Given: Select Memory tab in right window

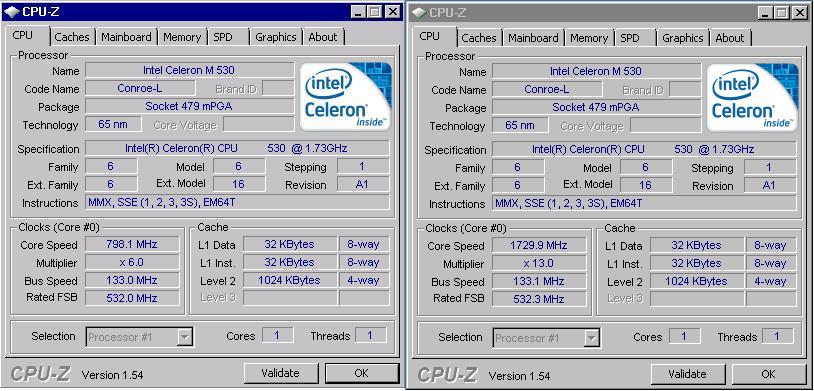Looking at the screenshot, I should coord(589,38).
